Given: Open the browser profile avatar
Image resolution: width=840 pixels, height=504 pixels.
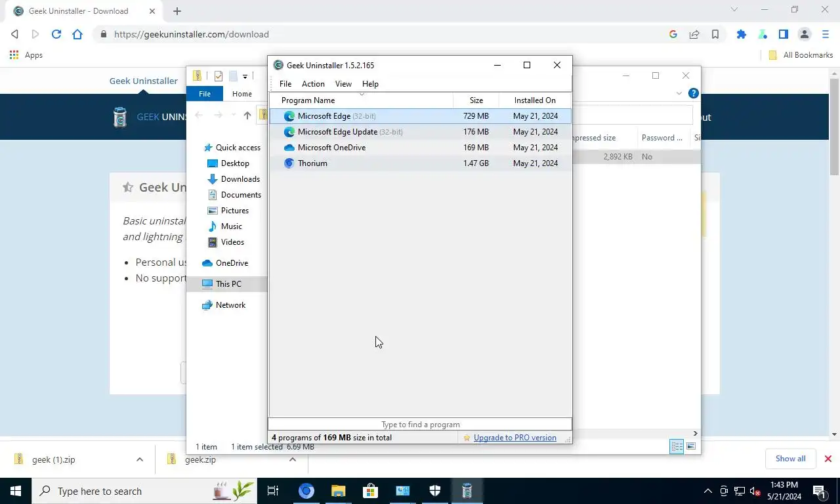Looking at the screenshot, I should click(x=805, y=34).
